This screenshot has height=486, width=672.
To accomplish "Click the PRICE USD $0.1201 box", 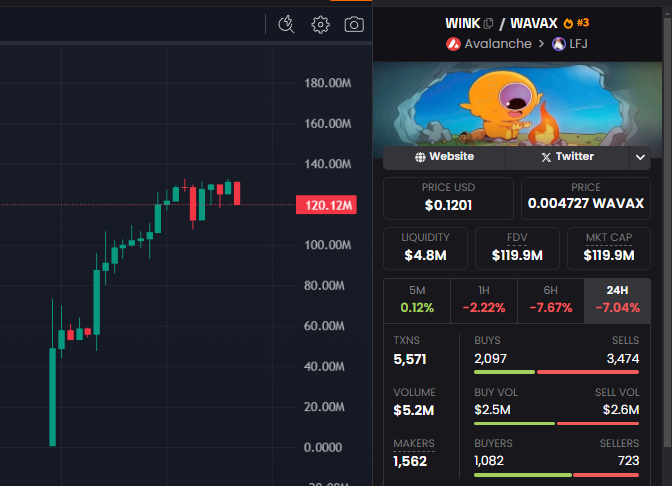I will [x=448, y=198].
